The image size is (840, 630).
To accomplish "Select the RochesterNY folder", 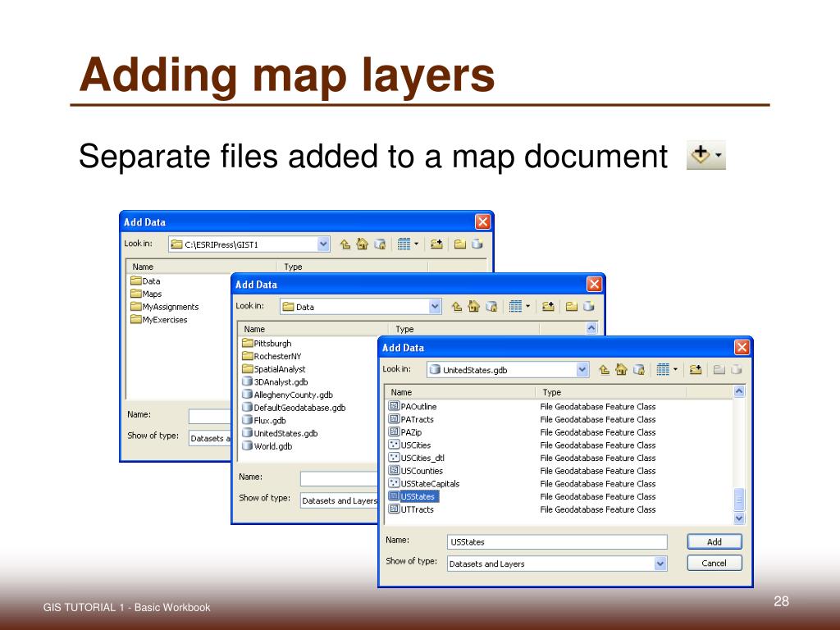I will 272,356.
